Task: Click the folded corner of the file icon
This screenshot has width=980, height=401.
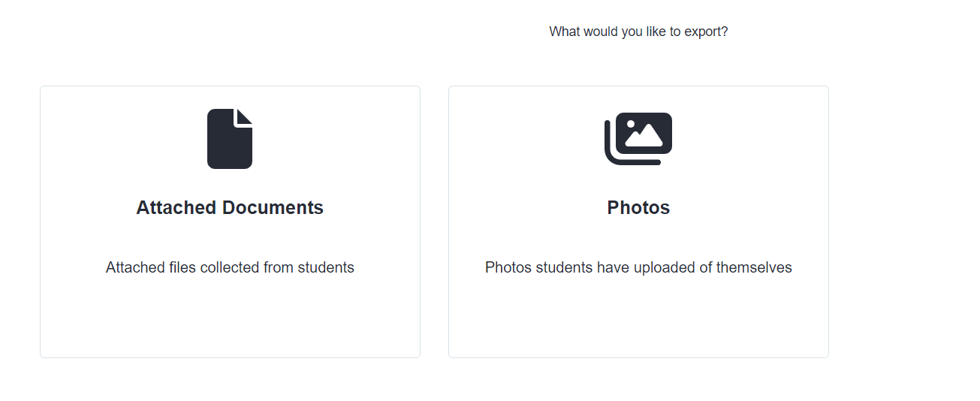Action: 245,116
